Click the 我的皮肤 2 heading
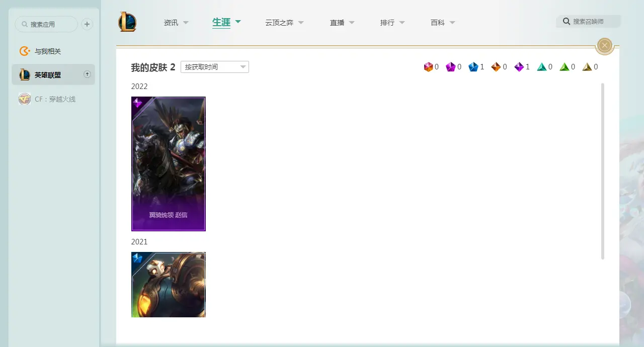The height and width of the screenshot is (347, 644). click(x=153, y=67)
